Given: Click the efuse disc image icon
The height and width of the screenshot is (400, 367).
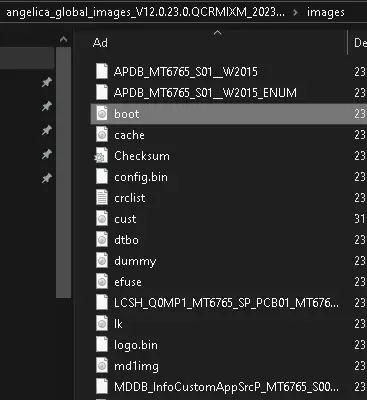Looking at the screenshot, I should [x=102, y=282].
